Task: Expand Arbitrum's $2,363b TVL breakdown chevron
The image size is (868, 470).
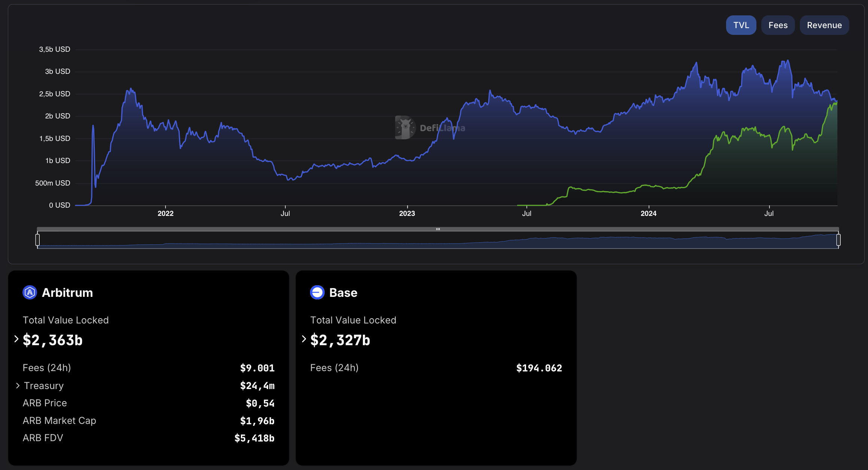Action: 16,339
